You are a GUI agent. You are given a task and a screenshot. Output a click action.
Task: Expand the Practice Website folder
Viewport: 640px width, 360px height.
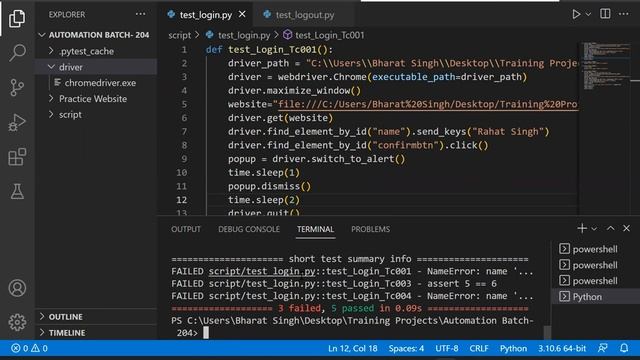[x=96, y=99]
